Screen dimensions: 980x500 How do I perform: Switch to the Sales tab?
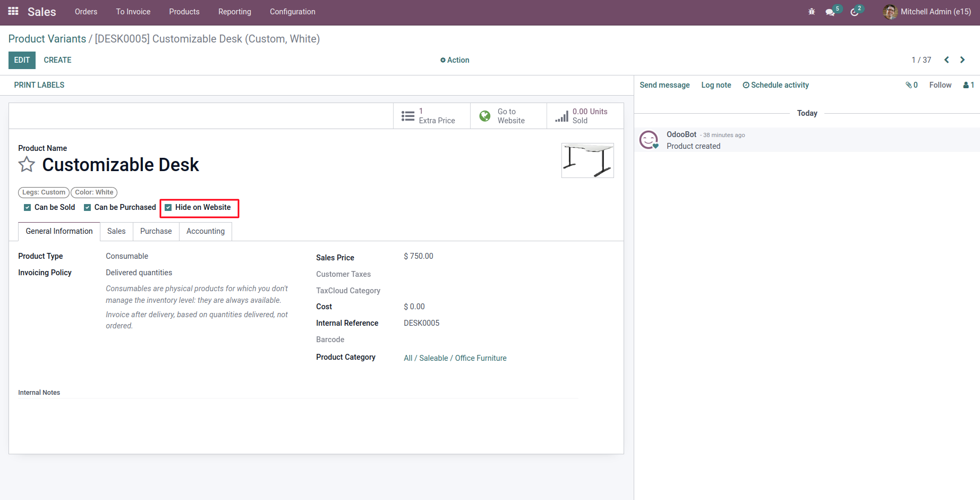point(116,231)
